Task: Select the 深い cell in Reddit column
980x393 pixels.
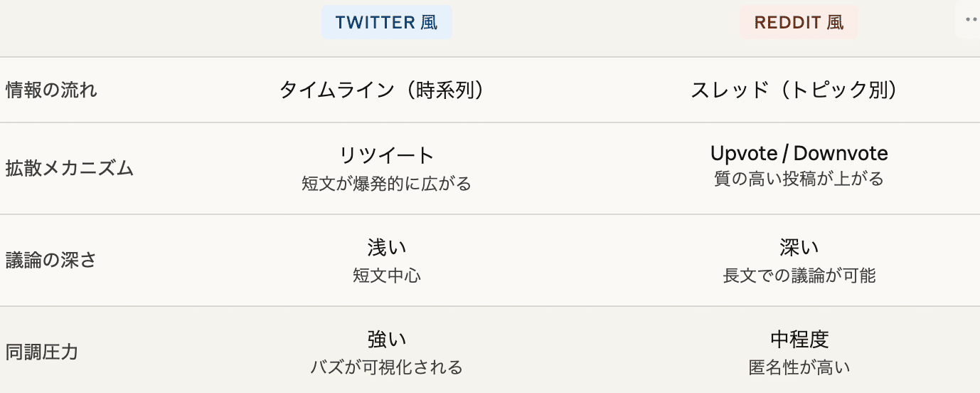Action: point(799,248)
